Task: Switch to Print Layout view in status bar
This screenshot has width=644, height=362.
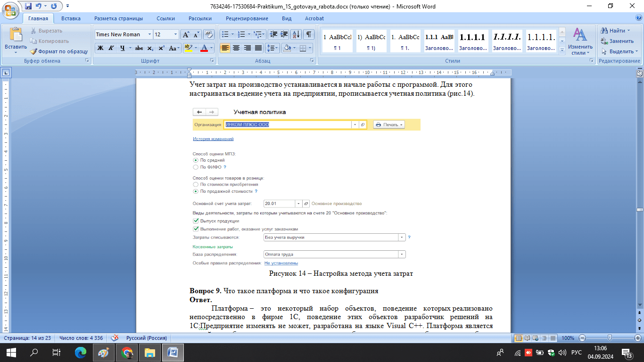Action: (x=519, y=338)
